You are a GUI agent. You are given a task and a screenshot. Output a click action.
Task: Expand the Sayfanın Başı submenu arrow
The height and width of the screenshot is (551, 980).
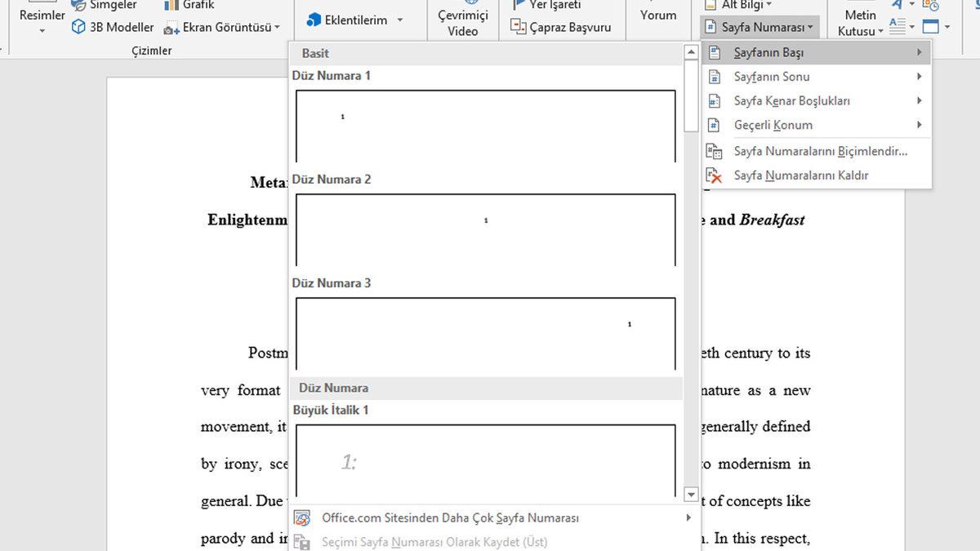[919, 53]
